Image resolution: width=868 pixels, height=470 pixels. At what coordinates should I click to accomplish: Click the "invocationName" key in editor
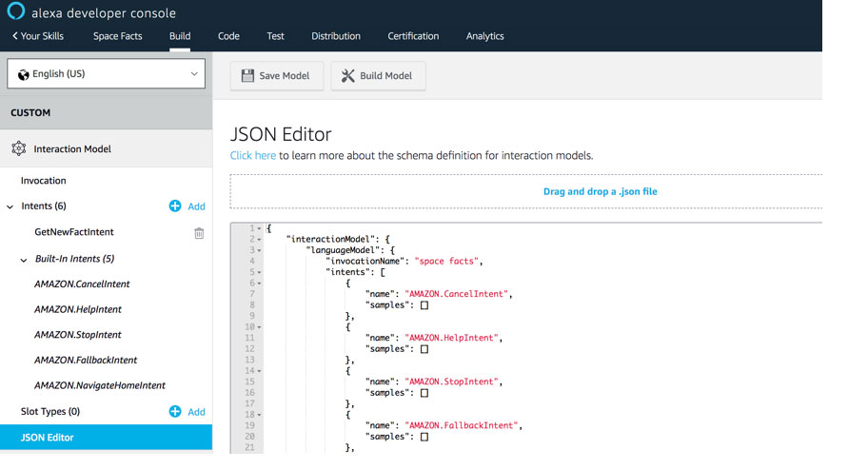[x=365, y=261]
